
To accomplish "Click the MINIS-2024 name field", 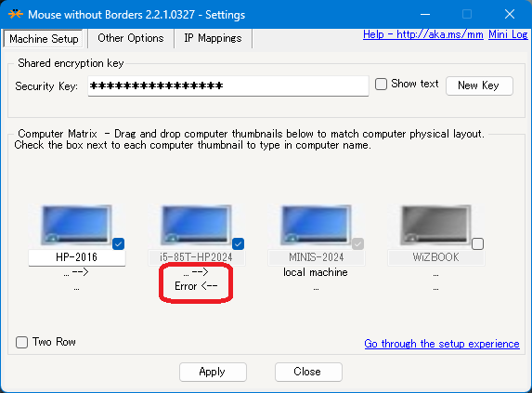I will (x=317, y=257).
